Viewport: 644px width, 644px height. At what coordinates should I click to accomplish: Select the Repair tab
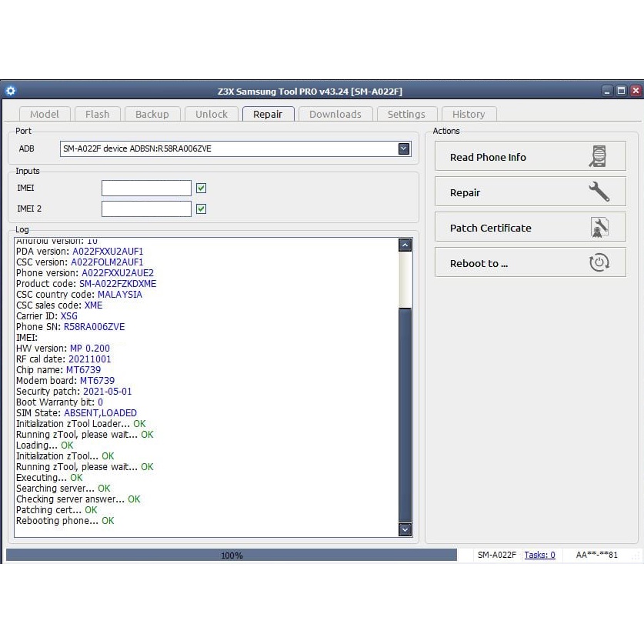coord(268,114)
